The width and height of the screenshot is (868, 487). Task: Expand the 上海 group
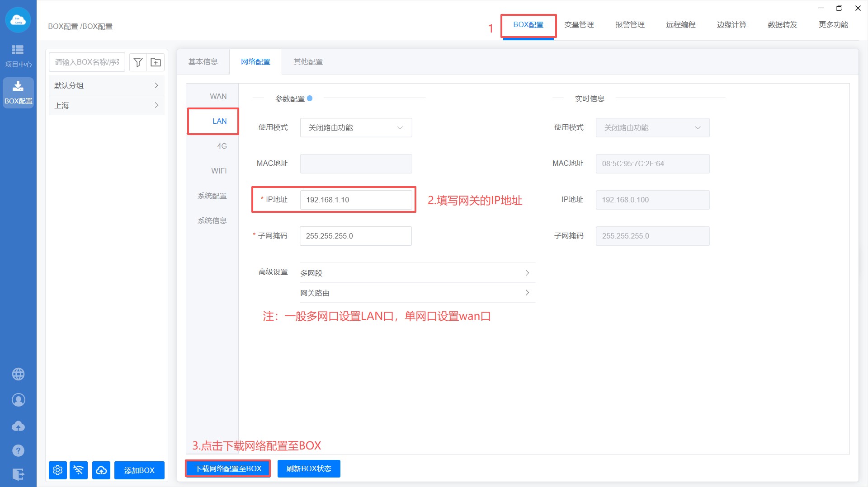tap(106, 105)
